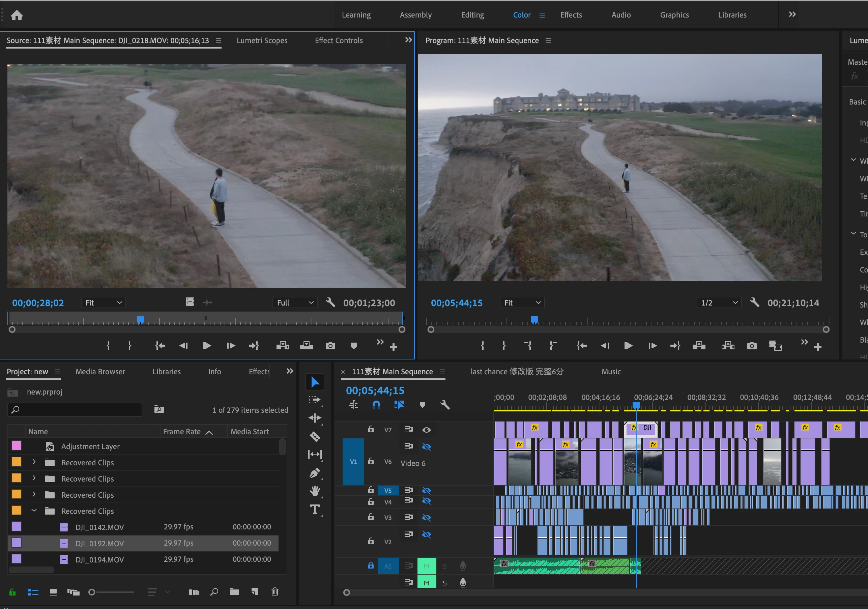The height and width of the screenshot is (609, 868).
Task: Click the project search field
Action: (75, 409)
